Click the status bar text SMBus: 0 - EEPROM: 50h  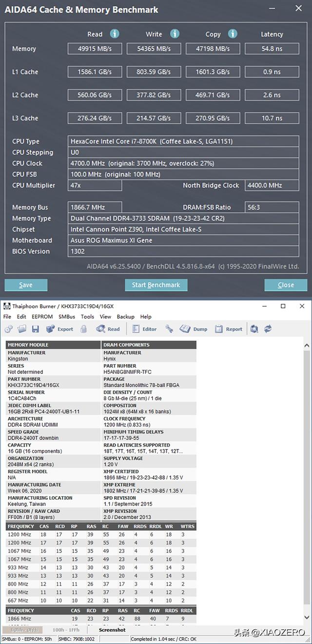(x=27, y=639)
